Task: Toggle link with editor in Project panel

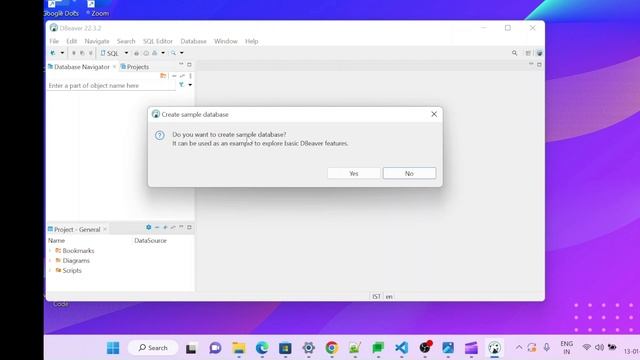Action: 173,227
